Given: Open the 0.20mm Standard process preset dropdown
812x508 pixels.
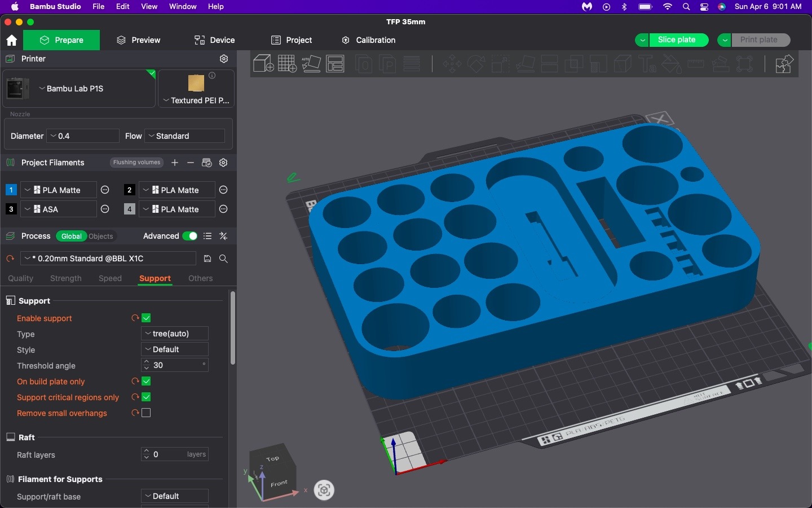Looking at the screenshot, I should pos(108,259).
